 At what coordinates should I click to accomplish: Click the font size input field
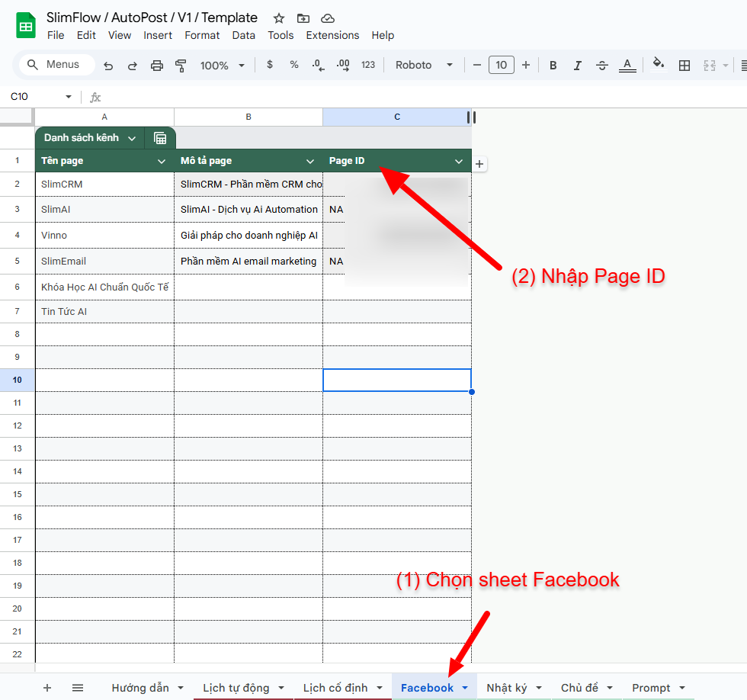501,66
